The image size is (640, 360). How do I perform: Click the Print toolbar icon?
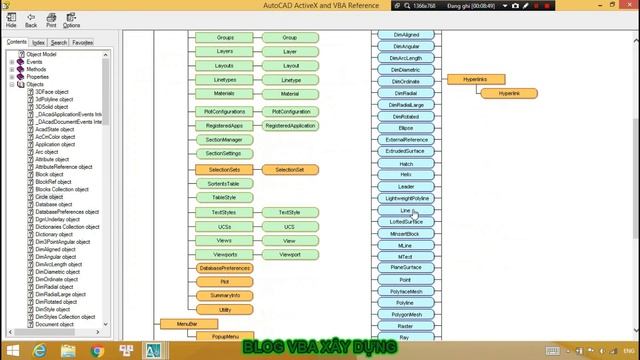[x=51, y=20]
